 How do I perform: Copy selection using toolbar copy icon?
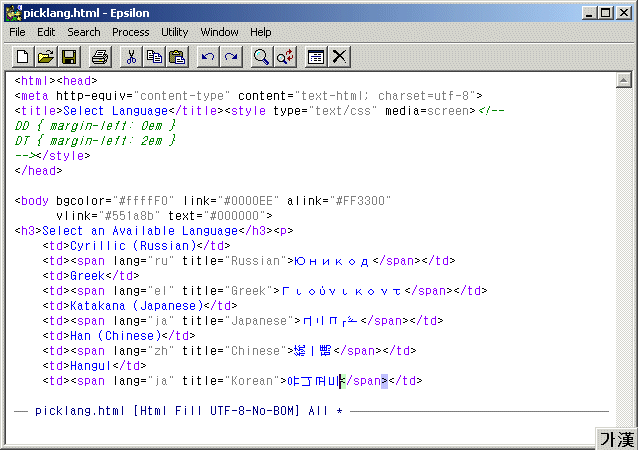click(154, 57)
